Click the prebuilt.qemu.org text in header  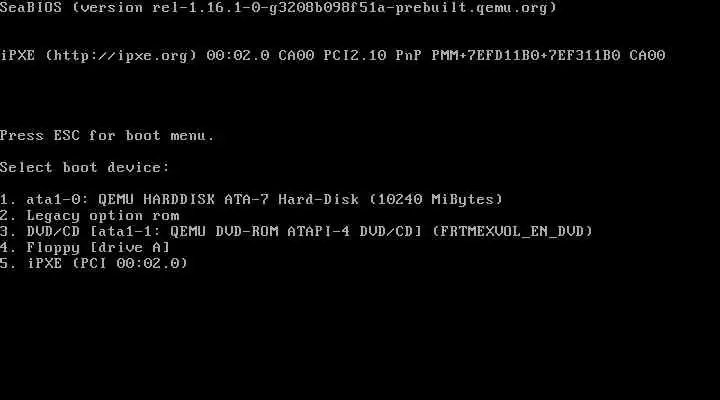point(472,7)
